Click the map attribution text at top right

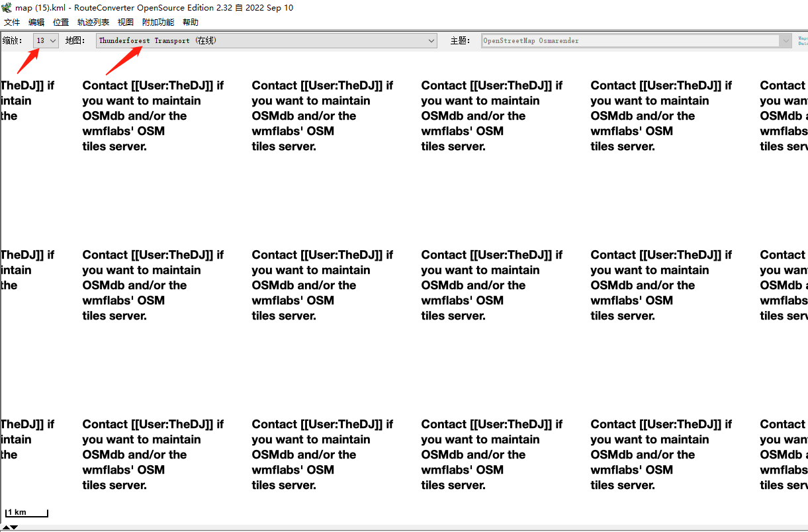click(803, 41)
